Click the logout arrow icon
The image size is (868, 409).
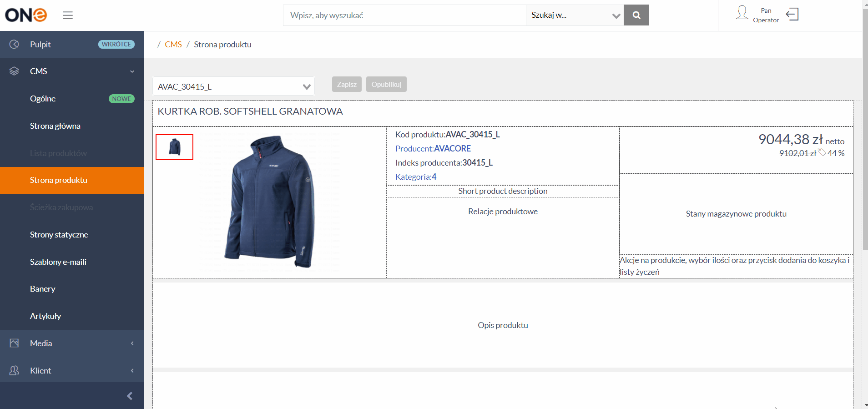click(x=792, y=14)
